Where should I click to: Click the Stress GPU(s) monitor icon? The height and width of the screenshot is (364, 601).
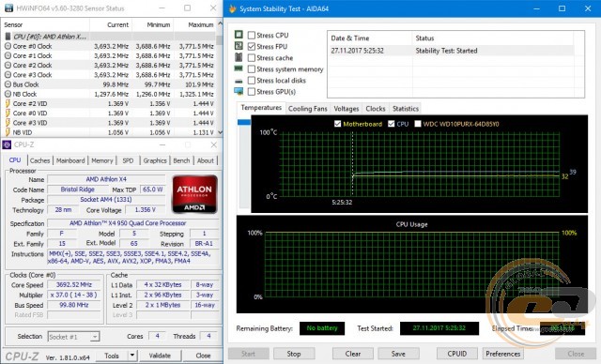click(x=239, y=92)
